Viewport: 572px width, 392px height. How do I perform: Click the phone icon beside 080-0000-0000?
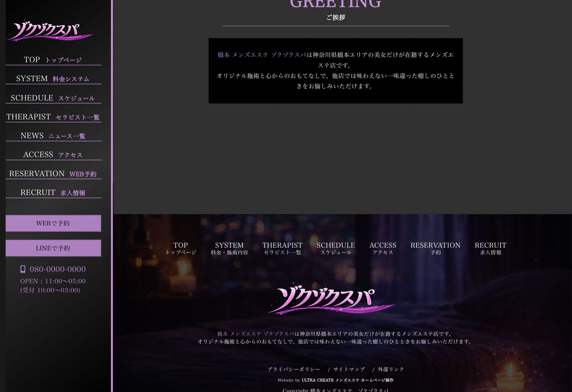tap(23, 269)
